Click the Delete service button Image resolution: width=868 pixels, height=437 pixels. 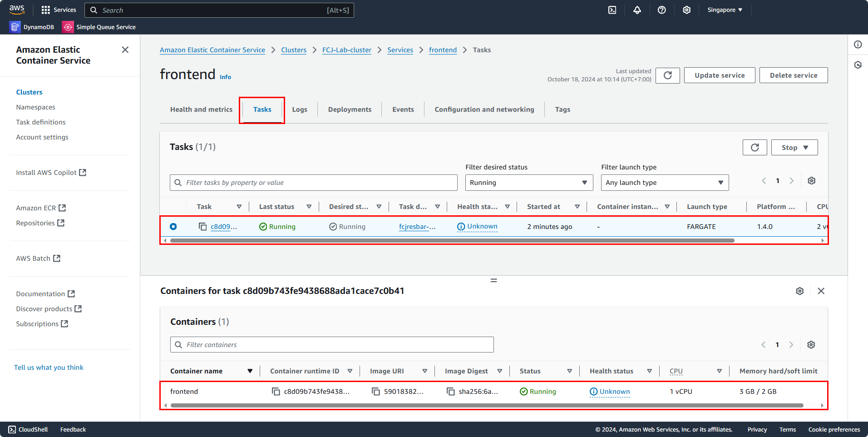(794, 75)
